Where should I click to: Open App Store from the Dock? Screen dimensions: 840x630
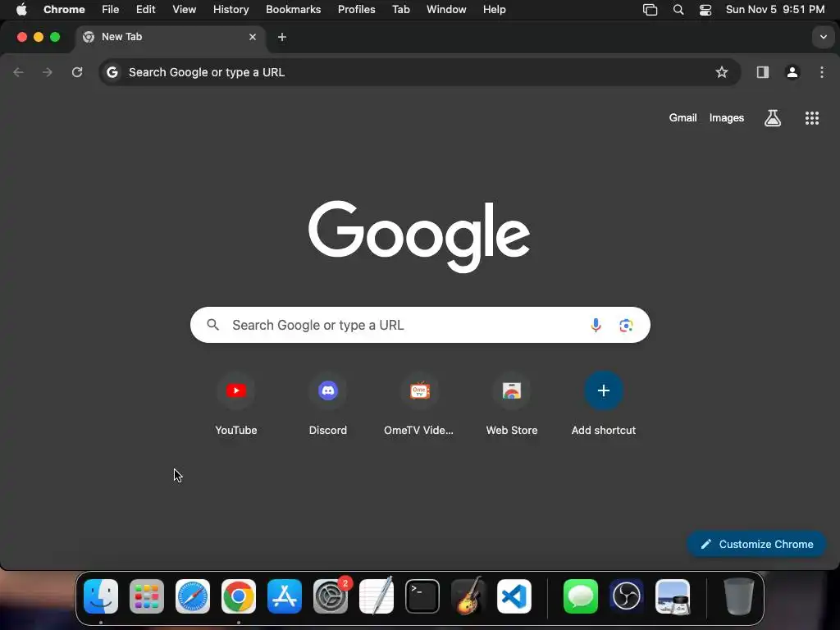coord(285,596)
